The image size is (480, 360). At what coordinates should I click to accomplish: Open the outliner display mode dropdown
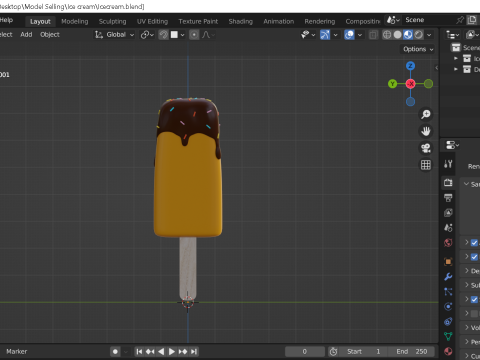pyautogui.click(x=472, y=35)
